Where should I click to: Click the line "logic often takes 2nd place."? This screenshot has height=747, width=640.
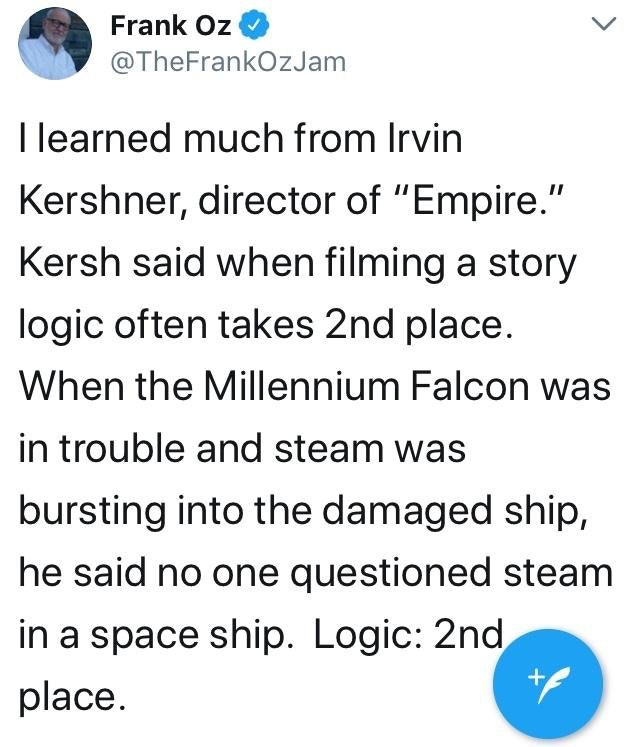(266, 325)
